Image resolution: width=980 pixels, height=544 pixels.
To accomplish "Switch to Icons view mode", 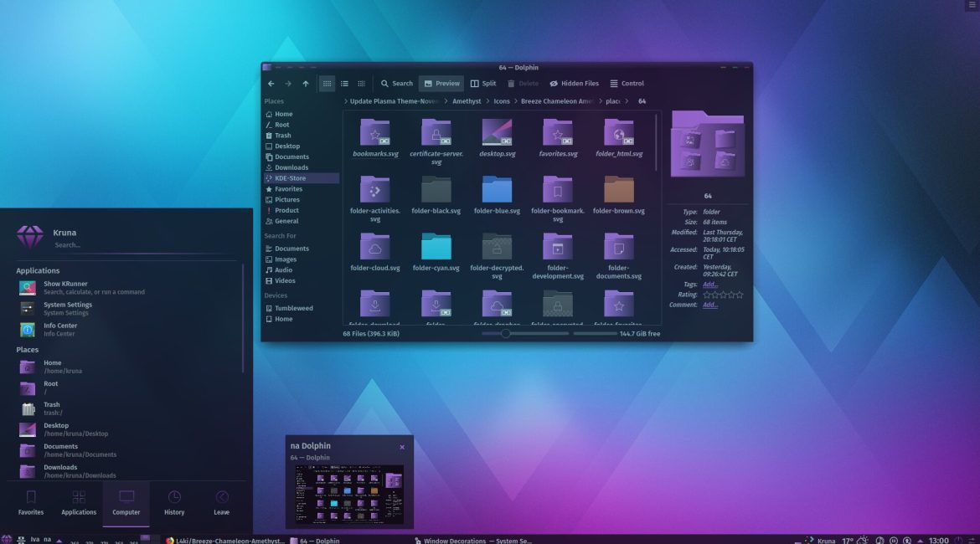I will [327, 84].
